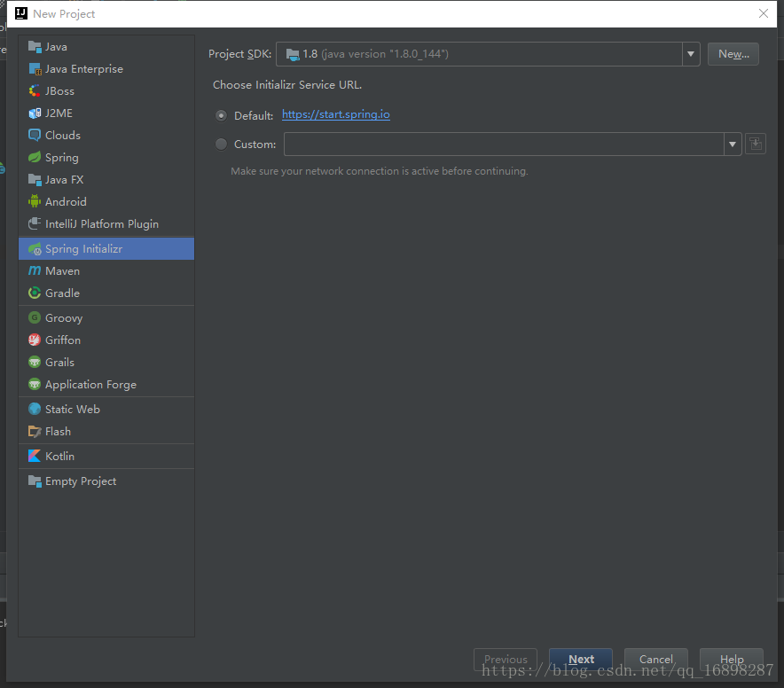The width and height of the screenshot is (784, 688).
Task: Open the Java project type
Action: 106,46
